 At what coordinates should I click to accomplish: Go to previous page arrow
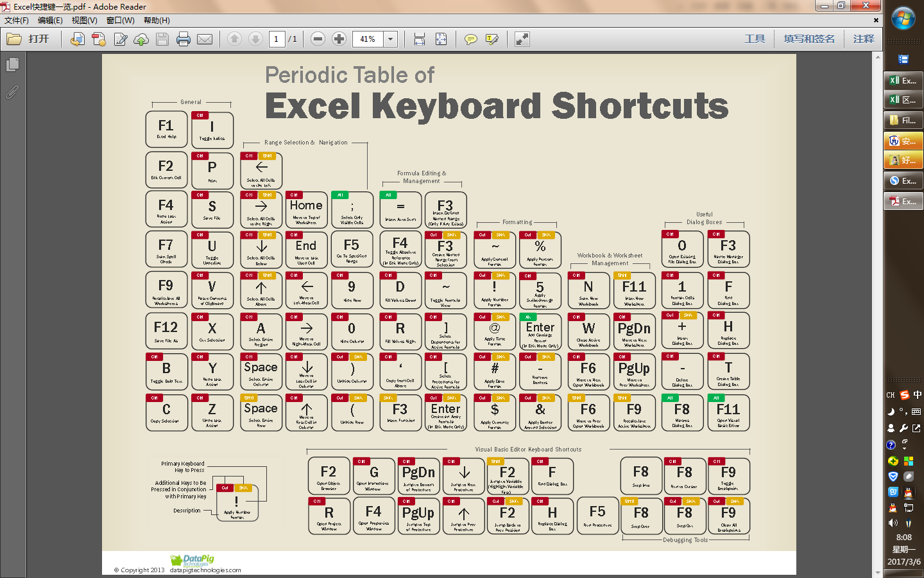tap(234, 39)
